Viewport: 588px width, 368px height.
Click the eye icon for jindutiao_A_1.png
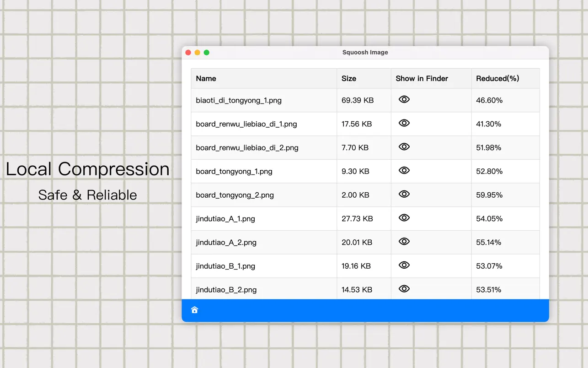pyautogui.click(x=404, y=218)
